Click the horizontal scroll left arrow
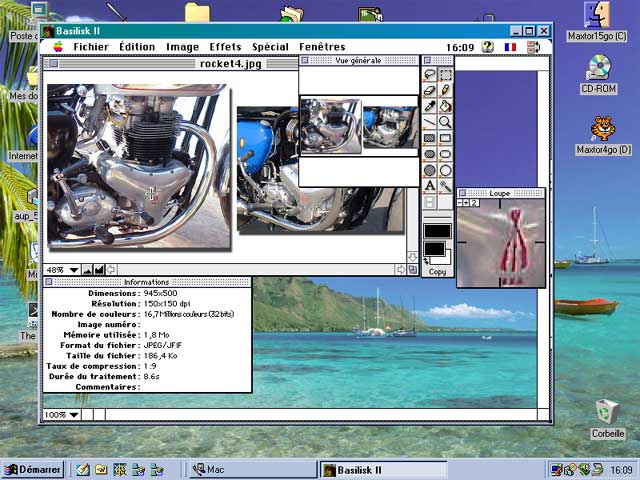640x480 pixels. click(111, 270)
